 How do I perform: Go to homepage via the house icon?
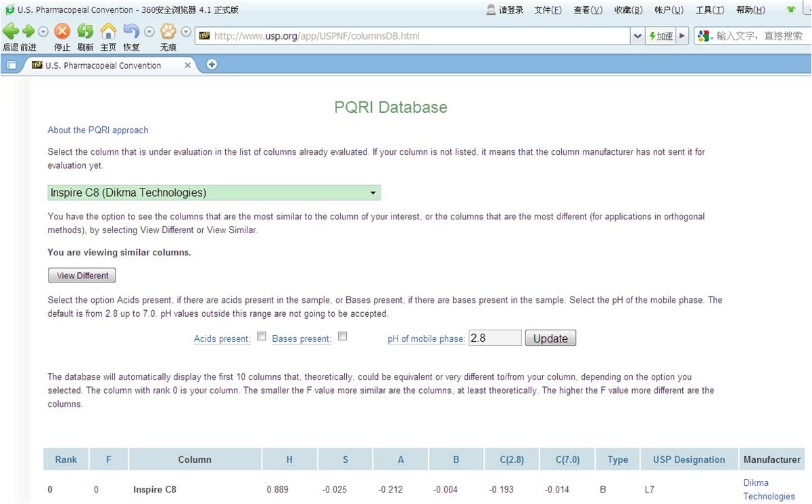click(x=108, y=31)
